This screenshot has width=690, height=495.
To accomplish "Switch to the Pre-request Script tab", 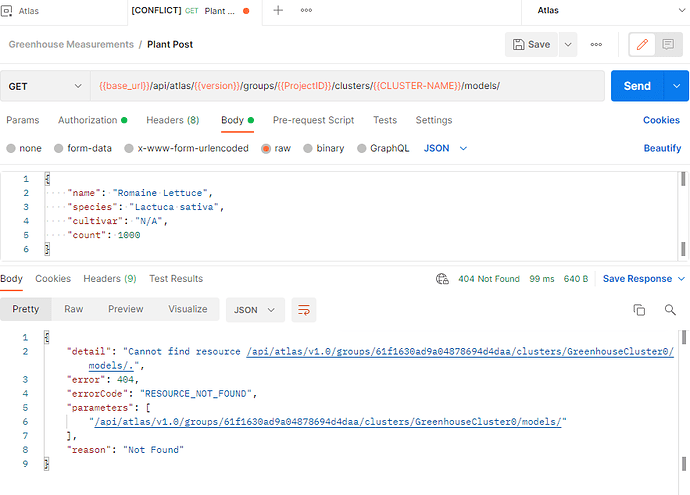I will (313, 120).
